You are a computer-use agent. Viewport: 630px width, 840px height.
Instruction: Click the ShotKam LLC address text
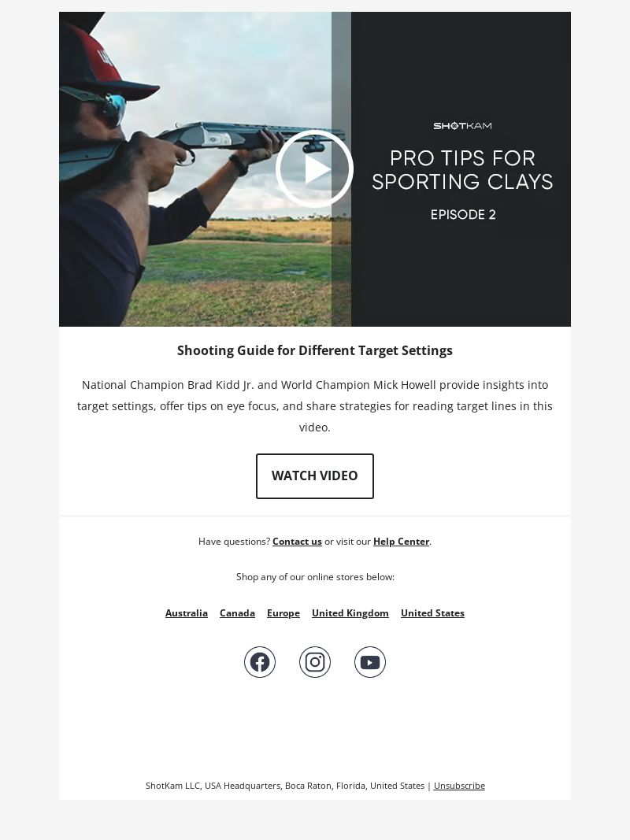click(x=285, y=786)
